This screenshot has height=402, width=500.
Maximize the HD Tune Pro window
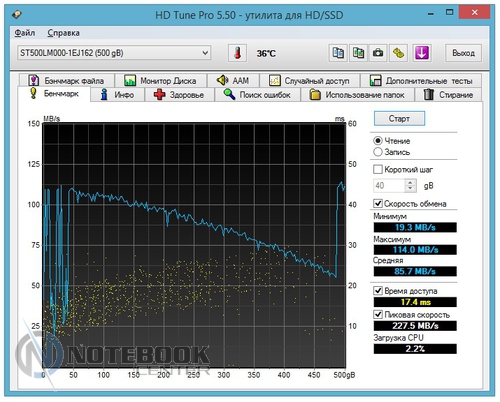pyautogui.click(x=449, y=13)
